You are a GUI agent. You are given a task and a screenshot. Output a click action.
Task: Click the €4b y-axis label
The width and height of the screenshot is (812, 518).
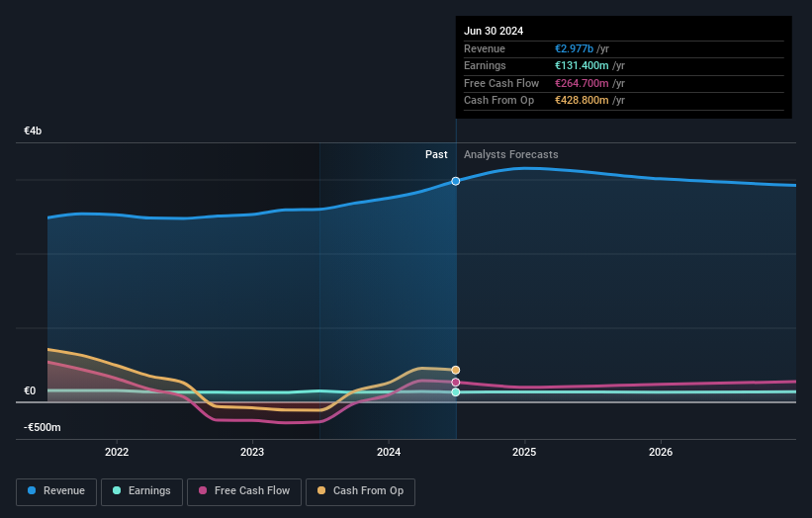pyautogui.click(x=33, y=130)
